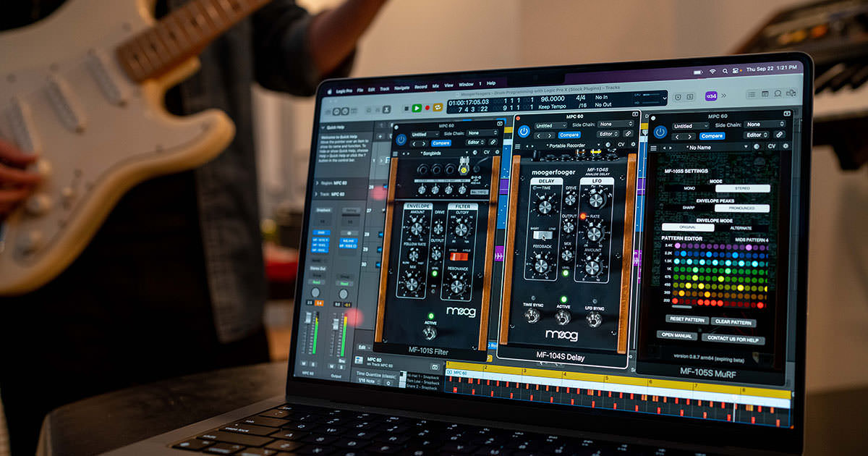Open the Help menu
This screenshot has height=456, width=868.
(491, 83)
